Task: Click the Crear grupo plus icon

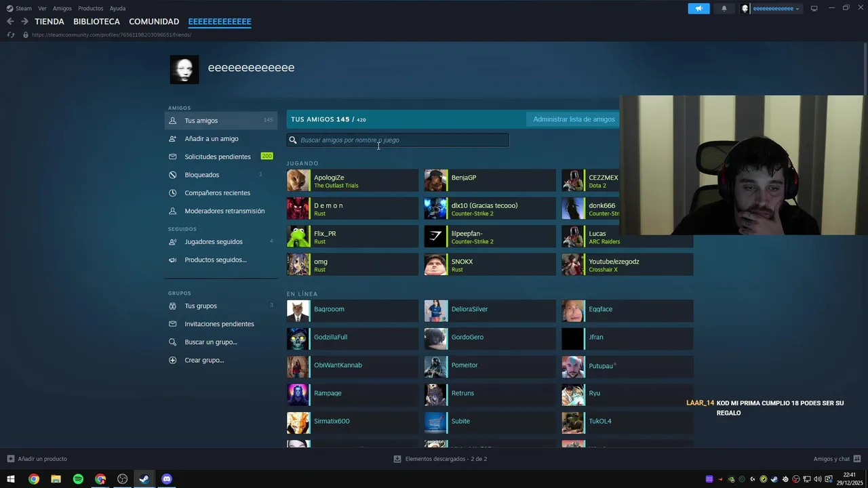Action: [172, 361]
